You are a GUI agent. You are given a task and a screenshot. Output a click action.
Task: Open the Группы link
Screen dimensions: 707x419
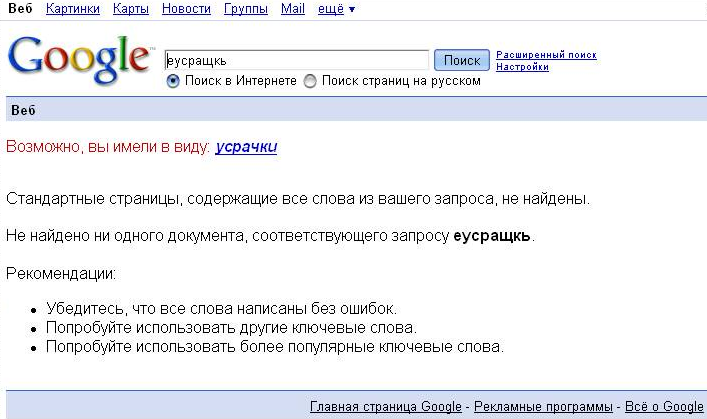[246, 9]
